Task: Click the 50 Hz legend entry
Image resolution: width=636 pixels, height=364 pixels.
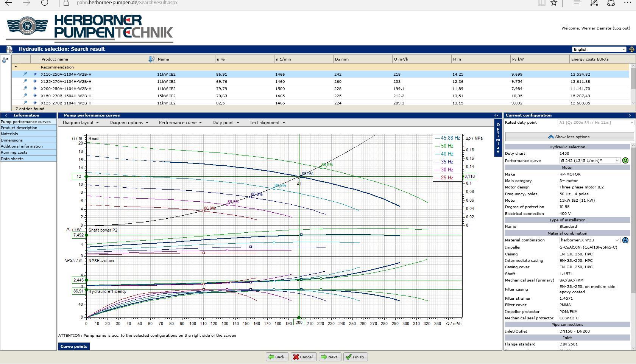Action: [447, 146]
